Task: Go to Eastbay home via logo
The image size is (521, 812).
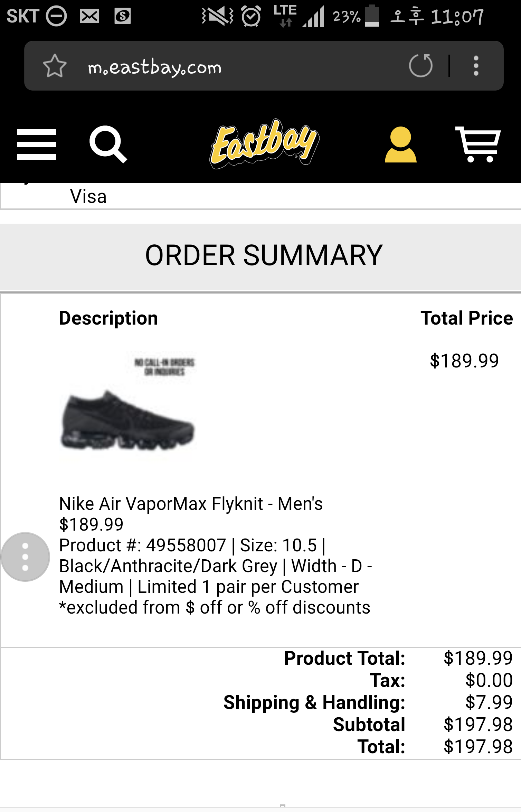Action: tap(264, 144)
